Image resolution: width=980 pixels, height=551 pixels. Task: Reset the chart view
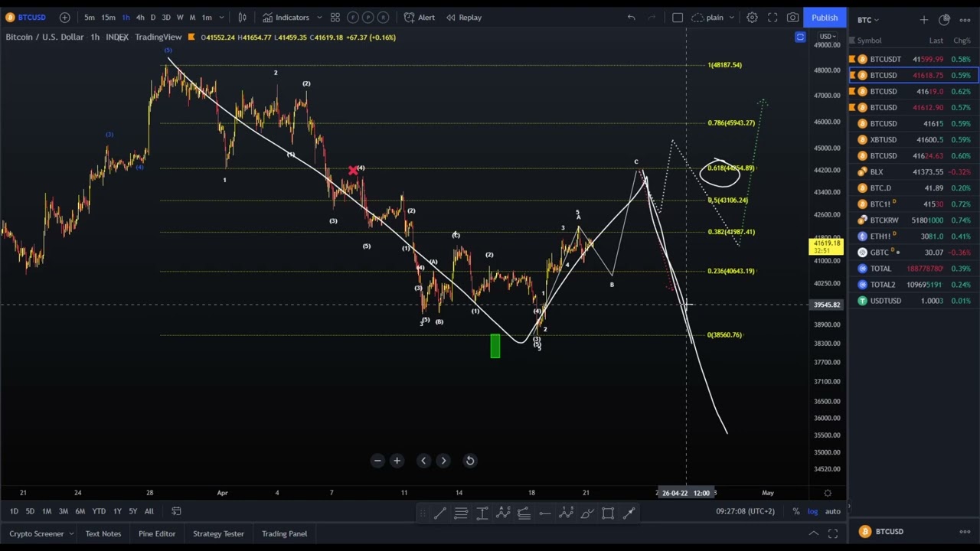470,461
